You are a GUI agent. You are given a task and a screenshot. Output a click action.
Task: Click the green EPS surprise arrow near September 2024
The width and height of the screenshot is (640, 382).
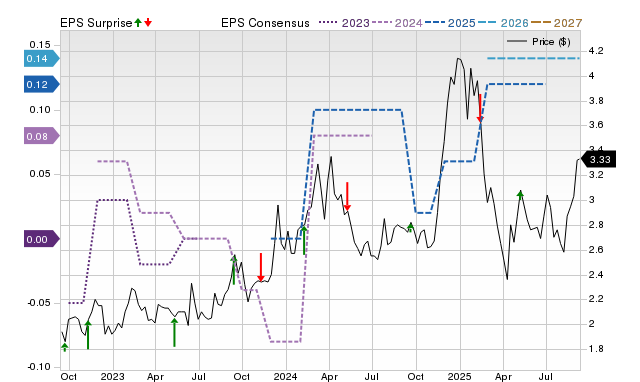[x=411, y=227]
